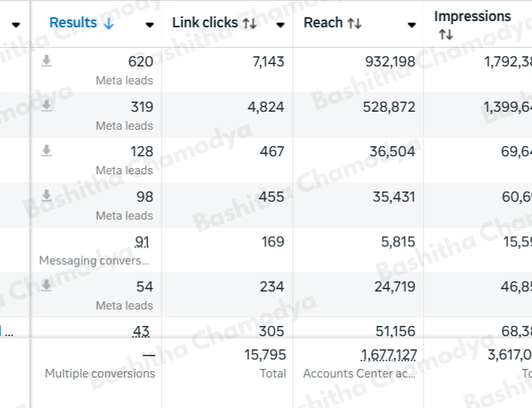Click download icon beside 98 Meta leads
Viewport: 532px width, 408px height.
[x=47, y=195]
